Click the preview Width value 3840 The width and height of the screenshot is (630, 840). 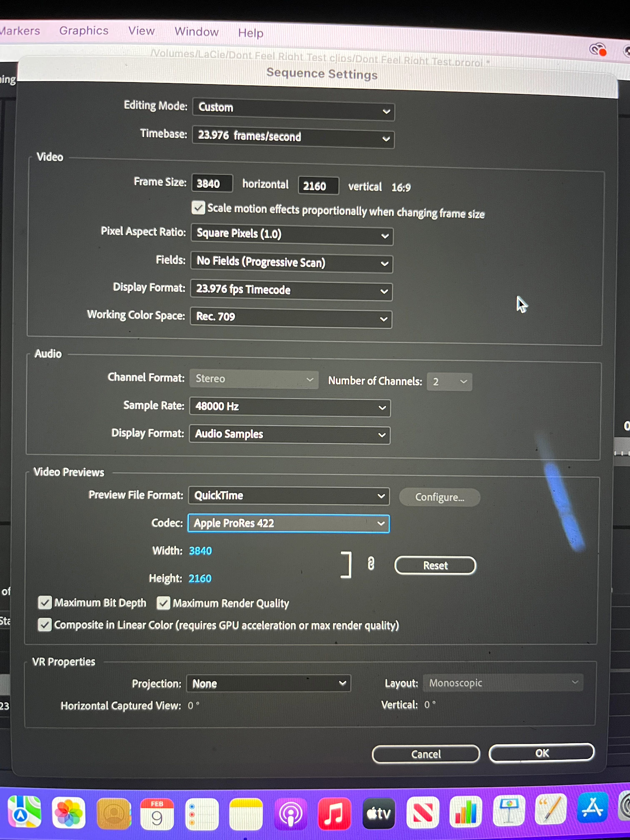[200, 551]
